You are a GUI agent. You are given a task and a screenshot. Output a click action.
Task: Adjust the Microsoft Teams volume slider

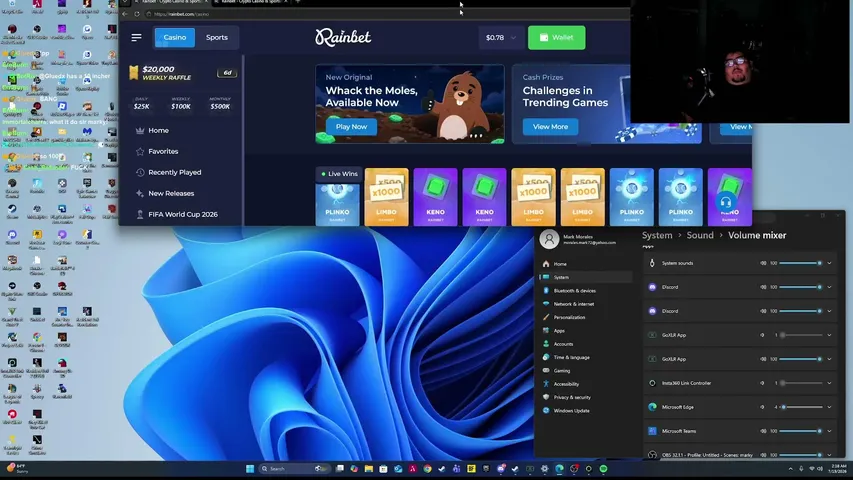801,431
